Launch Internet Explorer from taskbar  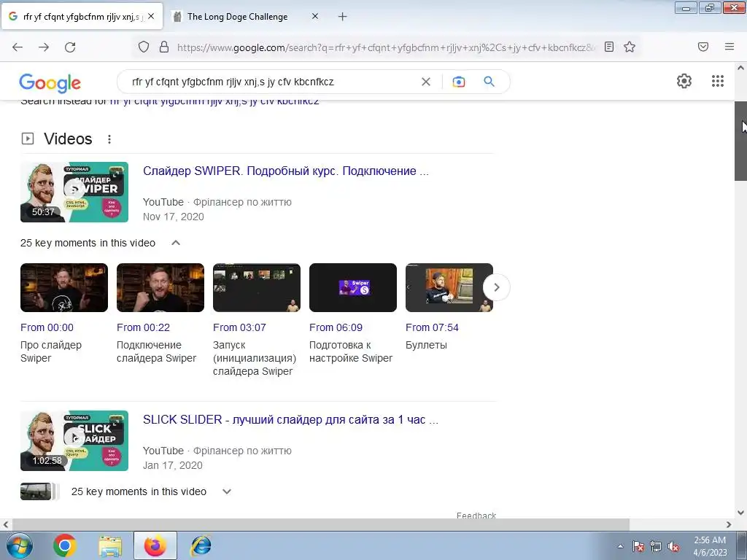point(201,545)
